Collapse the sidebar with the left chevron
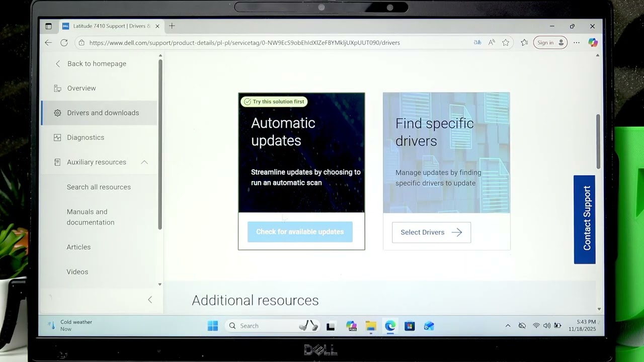The width and height of the screenshot is (644, 362). [150, 300]
